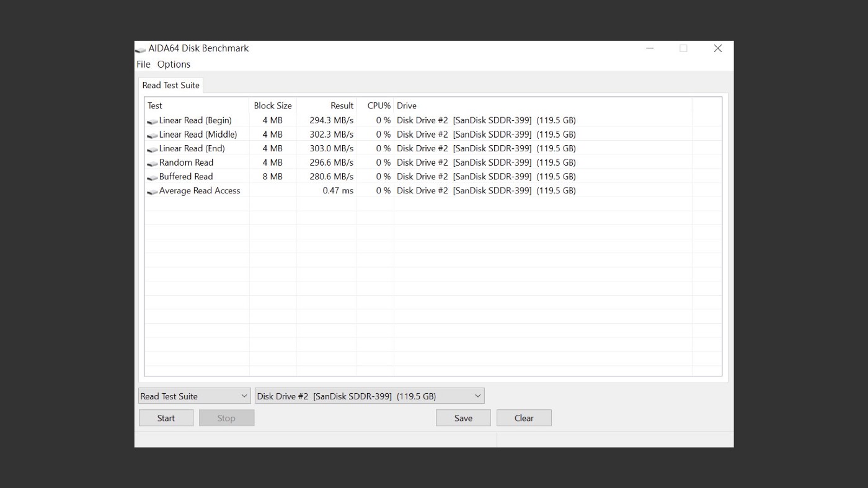Expand the drive combo box arrow
This screenshot has height=488, width=868.
(477, 396)
